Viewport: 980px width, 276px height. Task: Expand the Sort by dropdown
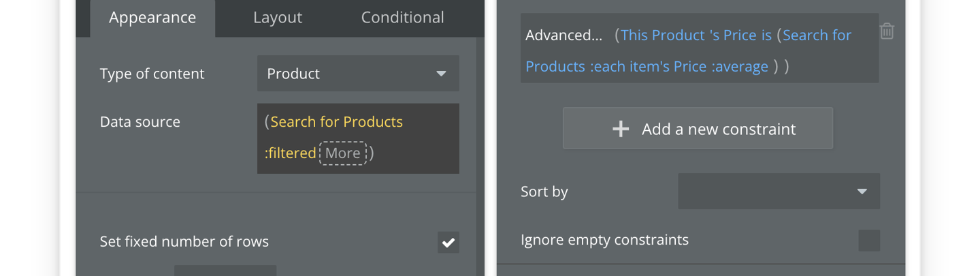pyautogui.click(x=779, y=191)
